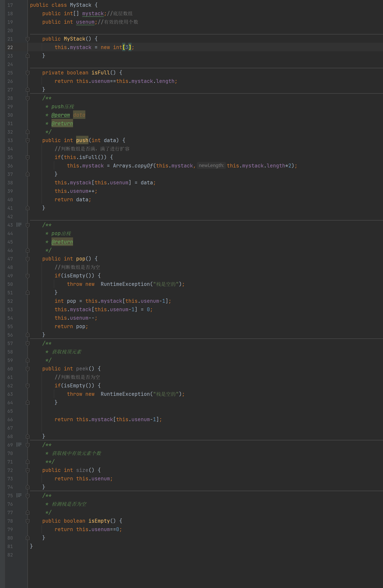Toggle rendered view for size Javadoc
Image resolution: width=383 pixels, height=588 pixels.
19,444
